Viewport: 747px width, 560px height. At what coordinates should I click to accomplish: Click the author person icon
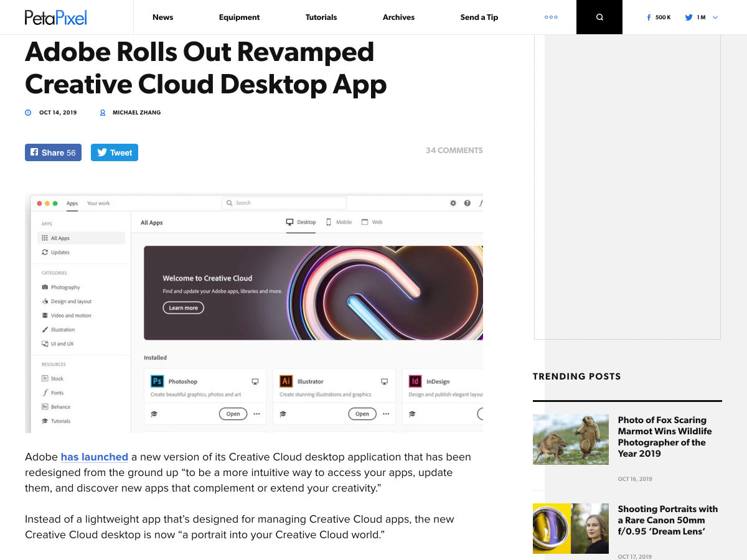(103, 113)
